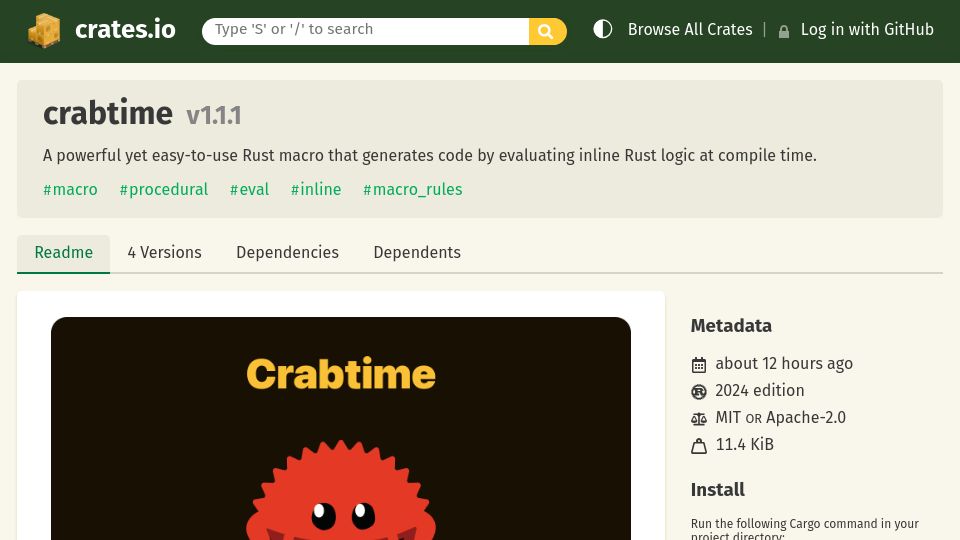Click the '11.4 KiB' size text
The height and width of the screenshot is (540, 960).
pos(744,444)
